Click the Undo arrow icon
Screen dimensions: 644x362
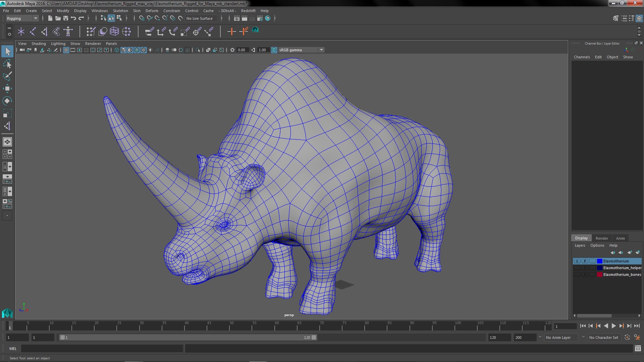(73, 18)
